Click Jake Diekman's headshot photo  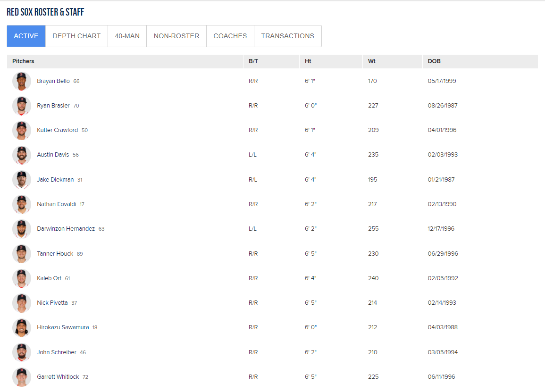(x=22, y=180)
